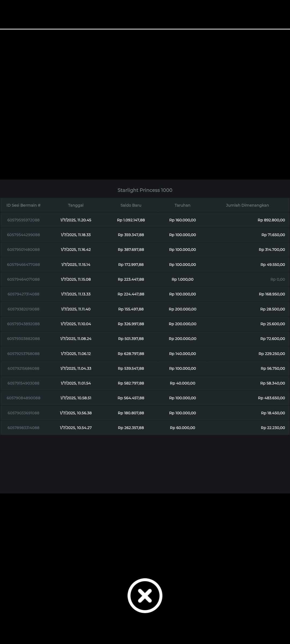Click date 1/7/2025, 11.11.40

coord(76,309)
